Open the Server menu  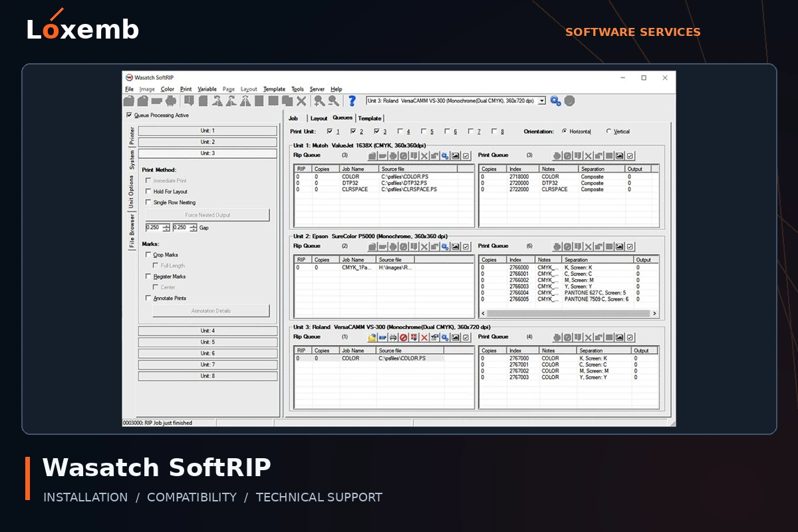[317, 89]
